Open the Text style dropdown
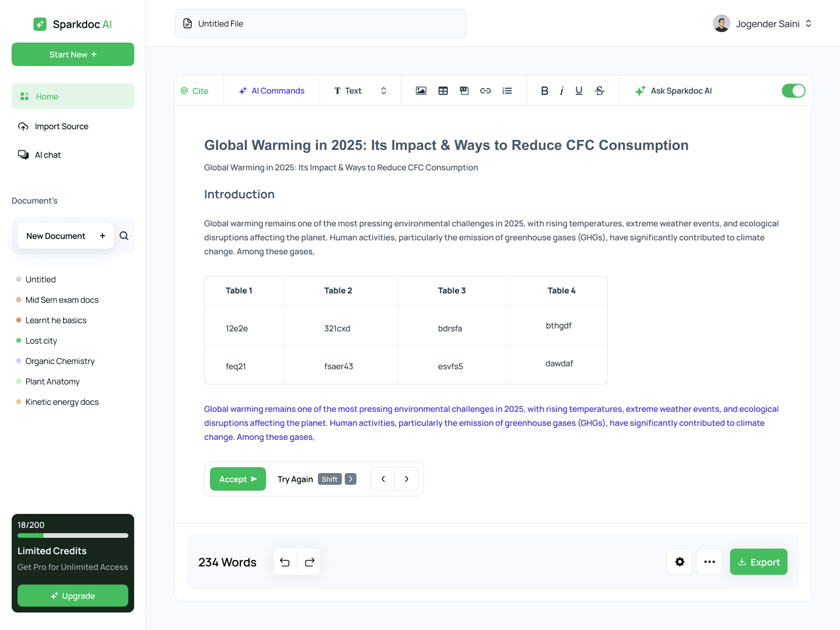The width and height of the screenshot is (840, 630). (x=360, y=91)
